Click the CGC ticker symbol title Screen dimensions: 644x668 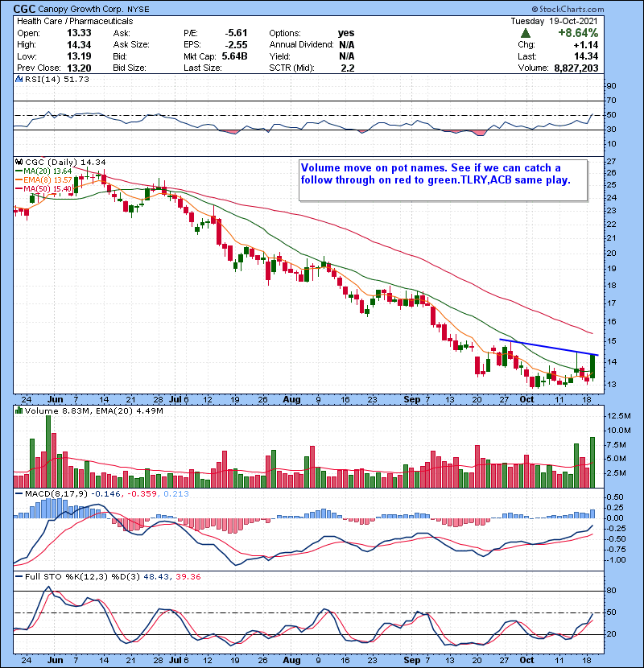[24, 9]
